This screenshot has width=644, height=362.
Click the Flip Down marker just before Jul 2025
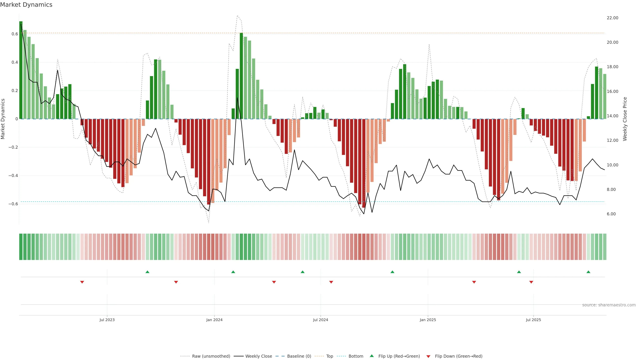coord(531,282)
